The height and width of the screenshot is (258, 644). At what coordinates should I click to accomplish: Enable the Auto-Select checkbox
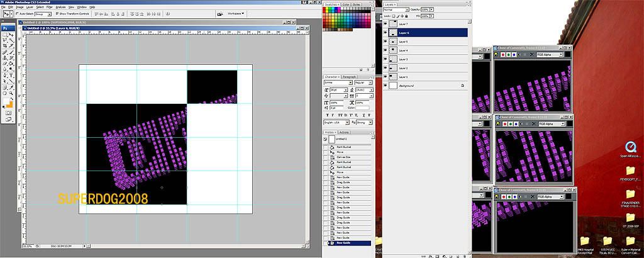pos(16,13)
